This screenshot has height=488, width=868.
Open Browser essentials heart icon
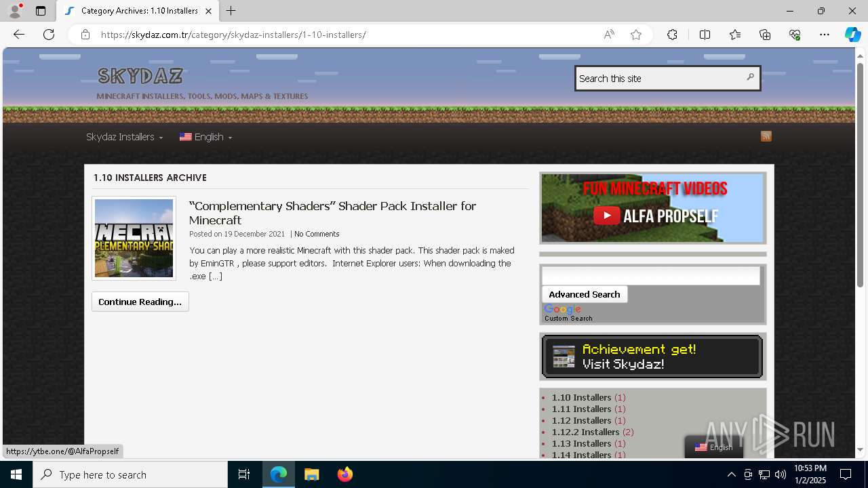[x=795, y=35]
